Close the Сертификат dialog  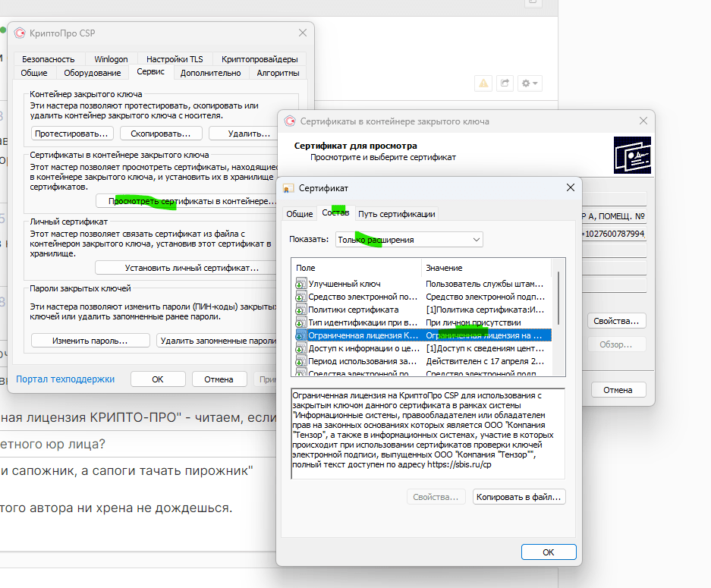pos(571,187)
